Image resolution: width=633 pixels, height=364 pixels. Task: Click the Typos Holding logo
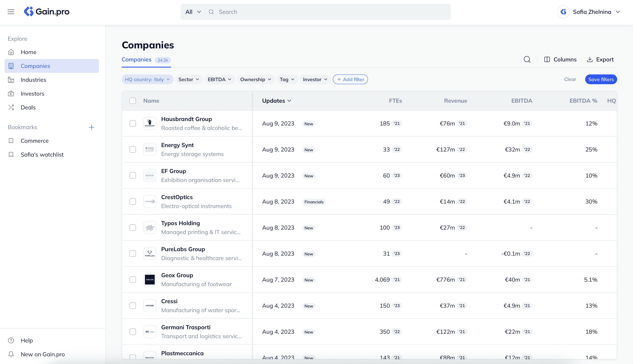(x=150, y=228)
